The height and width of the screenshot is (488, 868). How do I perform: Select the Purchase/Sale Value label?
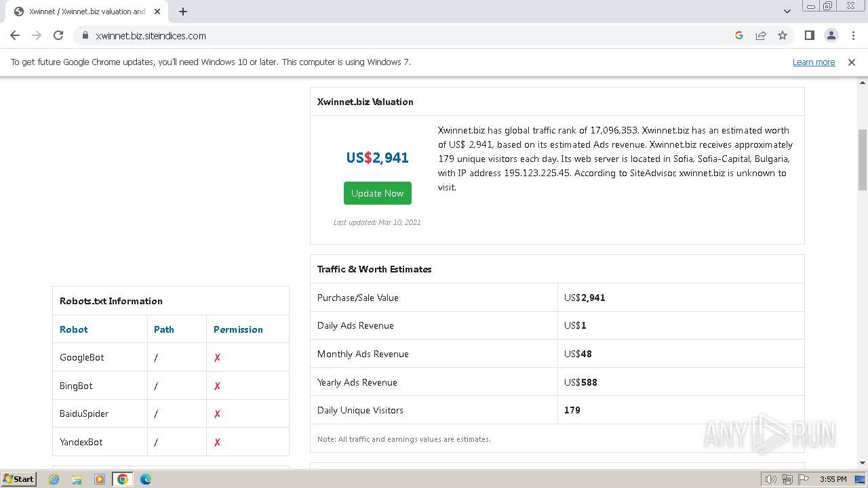tap(358, 298)
